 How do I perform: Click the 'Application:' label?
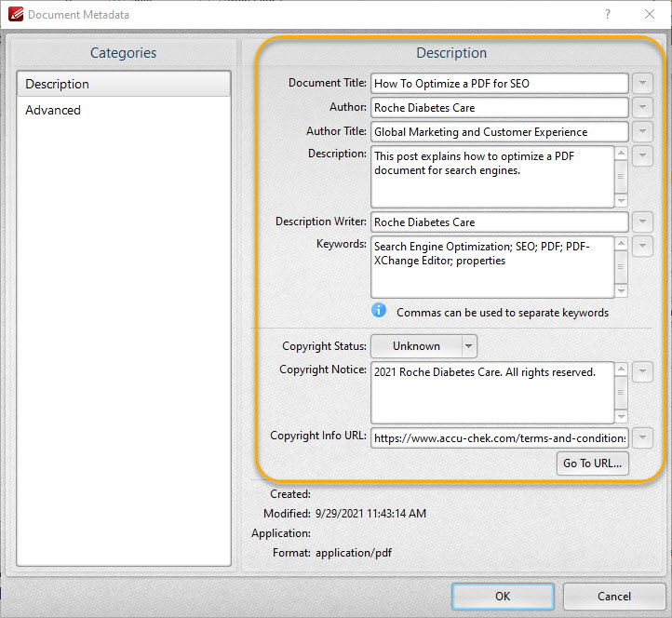pos(281,533)
